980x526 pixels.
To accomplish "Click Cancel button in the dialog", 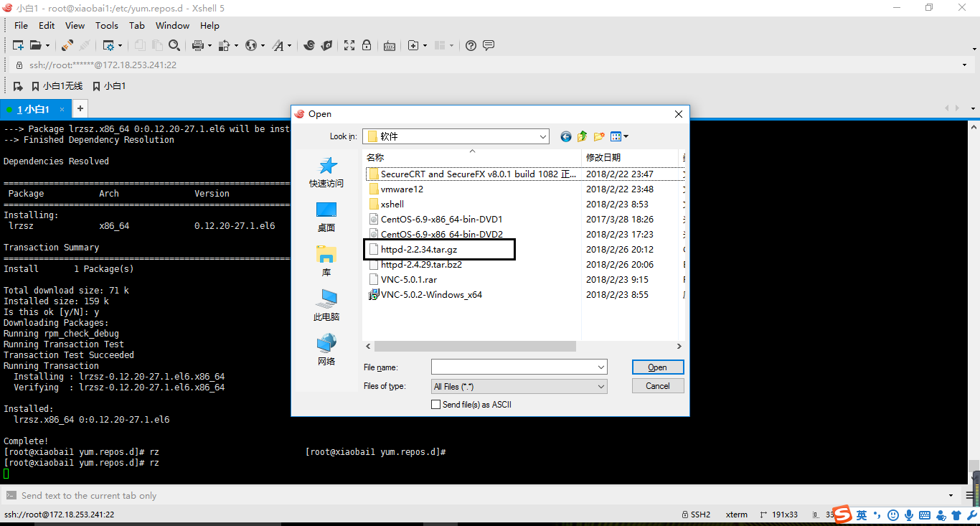I will coord(657,385).
